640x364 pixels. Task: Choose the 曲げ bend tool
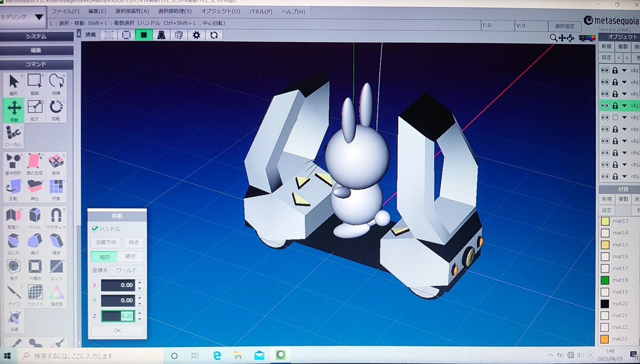pos(35,244)
